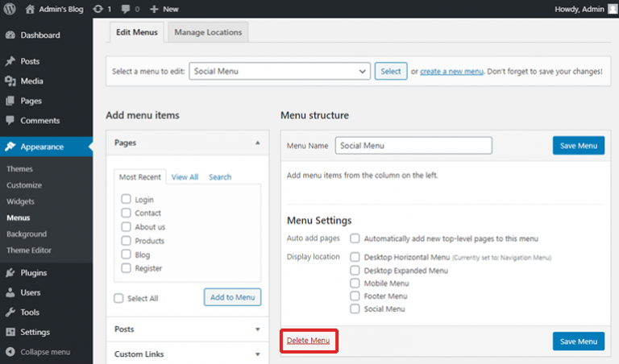Toggle auto add top-level pages checkbox
The width and height of the screenshot is (619, 364).
355,238
